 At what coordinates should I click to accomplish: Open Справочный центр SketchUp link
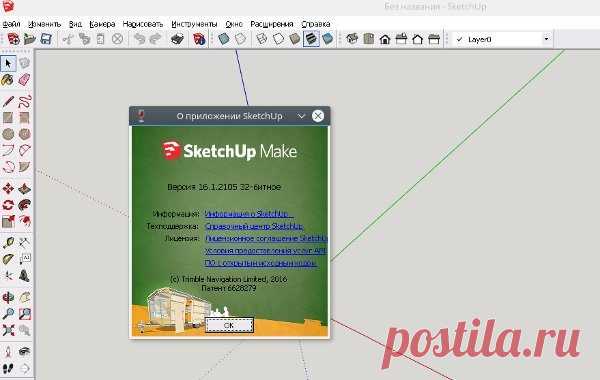click(254, 226)
